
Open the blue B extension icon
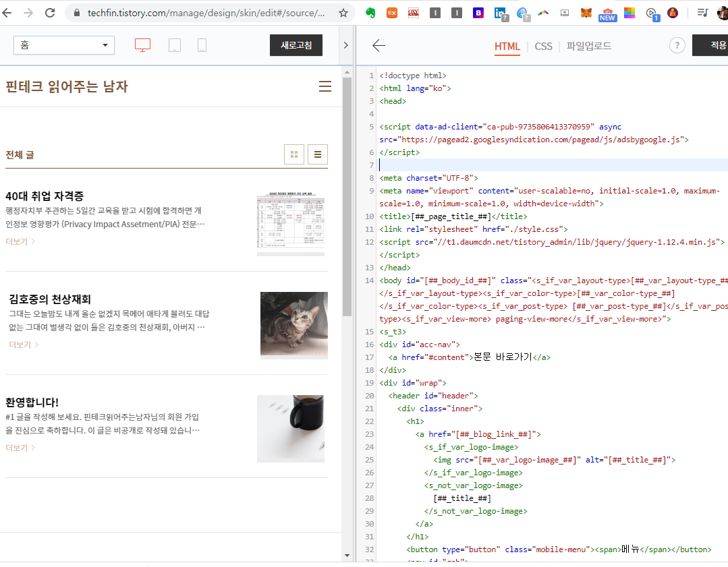[x=478, y=13]
